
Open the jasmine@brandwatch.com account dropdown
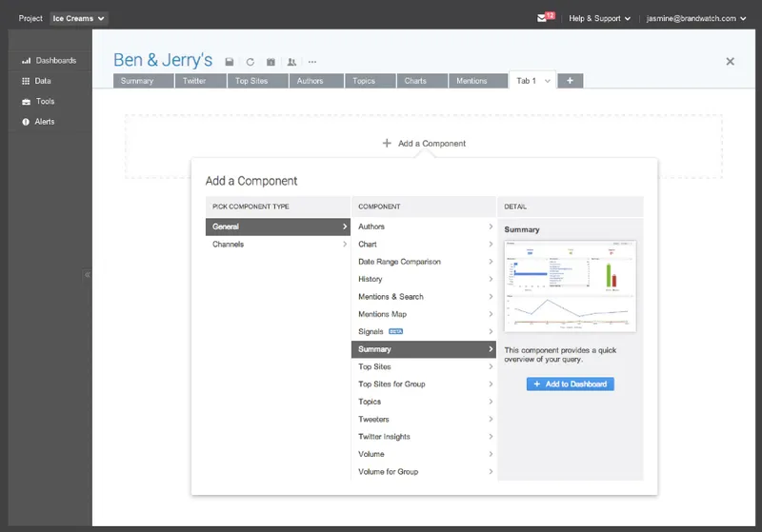(x=696, y=18)
